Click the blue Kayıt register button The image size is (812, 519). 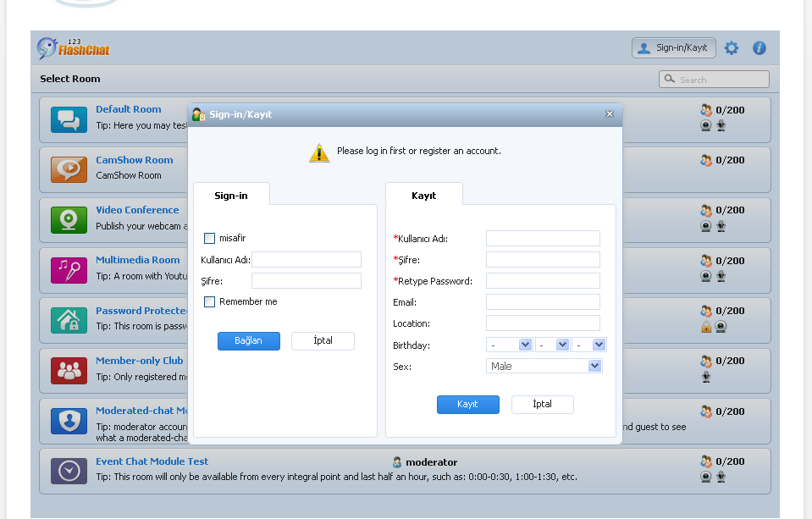click(468, 405)
